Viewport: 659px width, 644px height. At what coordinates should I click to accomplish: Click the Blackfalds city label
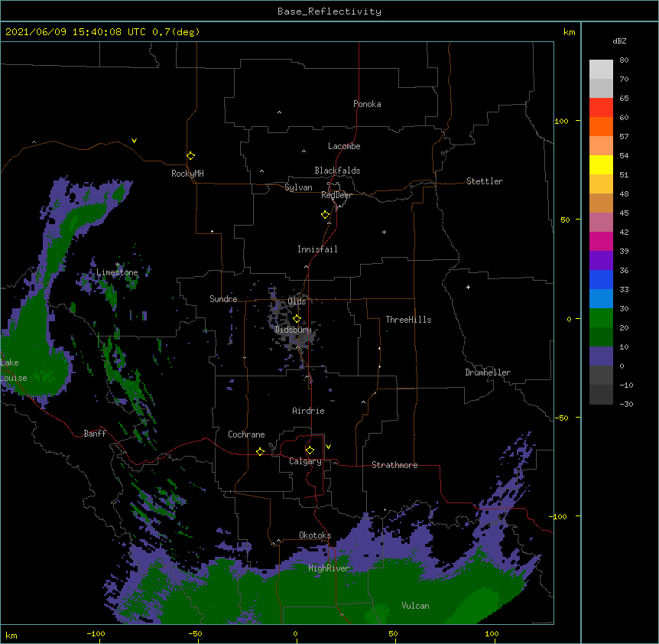tap(337, 171)
